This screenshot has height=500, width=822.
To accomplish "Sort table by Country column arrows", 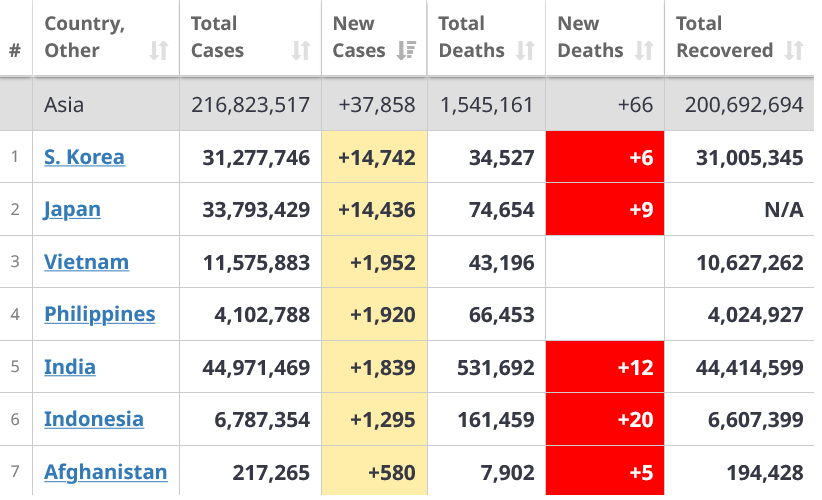I will click(158, 51).
